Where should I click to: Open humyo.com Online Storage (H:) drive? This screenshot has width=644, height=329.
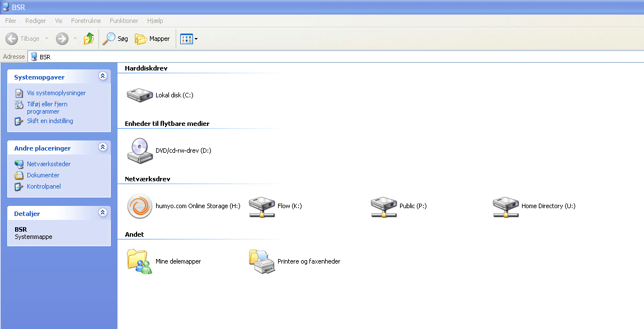[139, 206]
